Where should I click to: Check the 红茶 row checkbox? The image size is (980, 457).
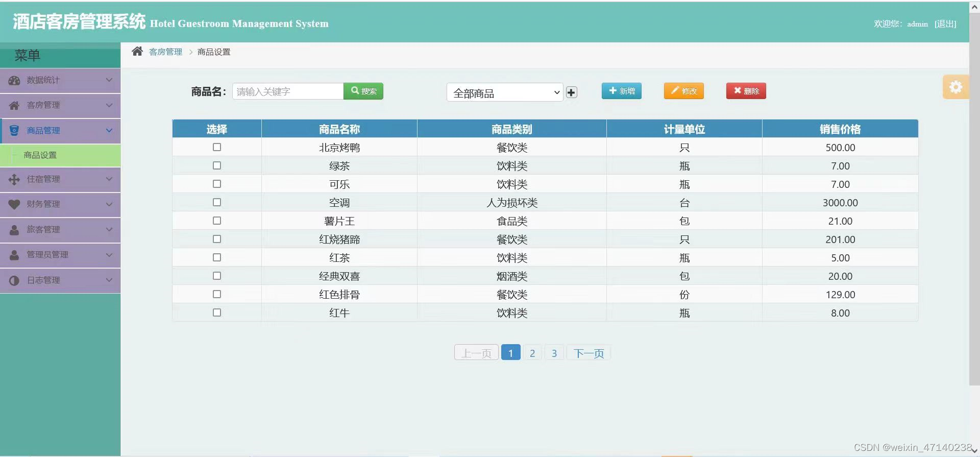coord(217,257)
